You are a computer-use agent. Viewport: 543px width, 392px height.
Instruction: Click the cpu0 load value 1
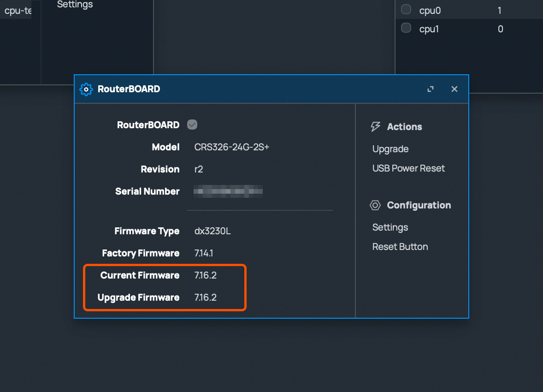point(499,11)
